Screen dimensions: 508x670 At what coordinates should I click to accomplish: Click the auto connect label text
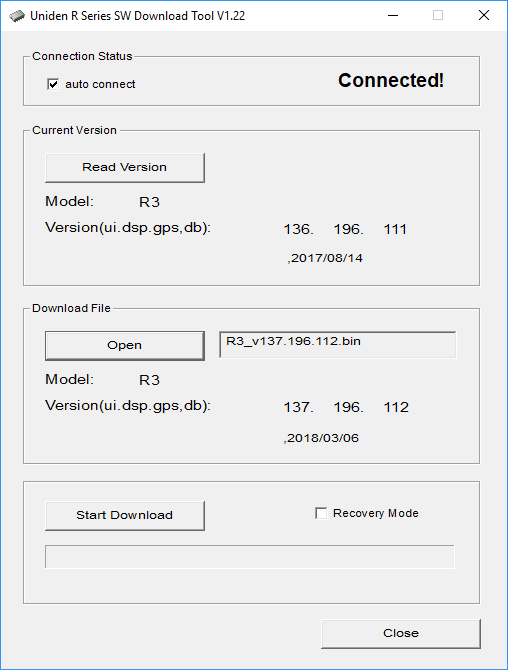click(100, 84)
